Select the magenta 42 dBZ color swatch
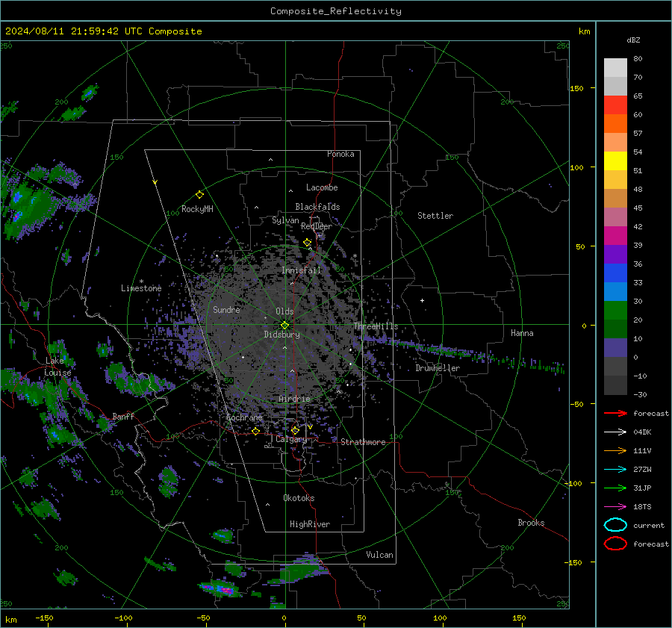Screen dimensions: 672x628 tap(615, 235)
